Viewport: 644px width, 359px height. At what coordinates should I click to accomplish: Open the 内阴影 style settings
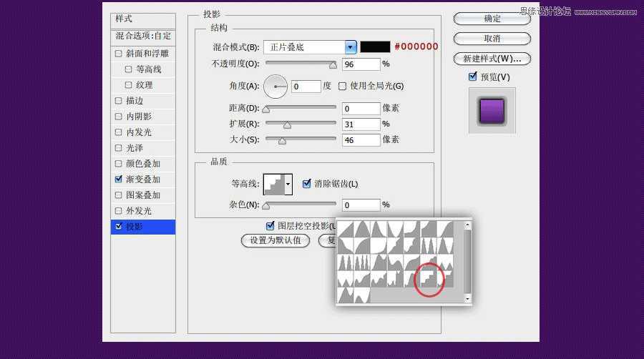139,117
